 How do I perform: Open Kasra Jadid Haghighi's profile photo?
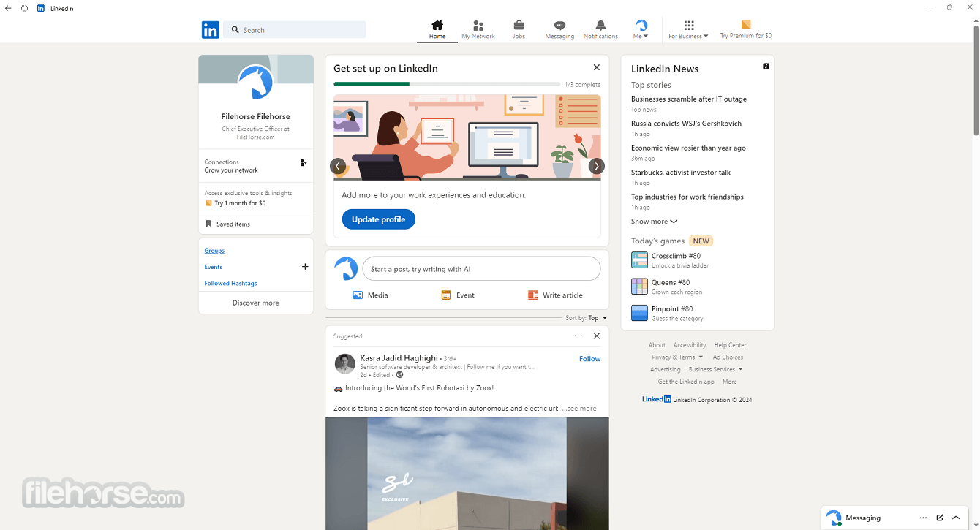point(345,363)
